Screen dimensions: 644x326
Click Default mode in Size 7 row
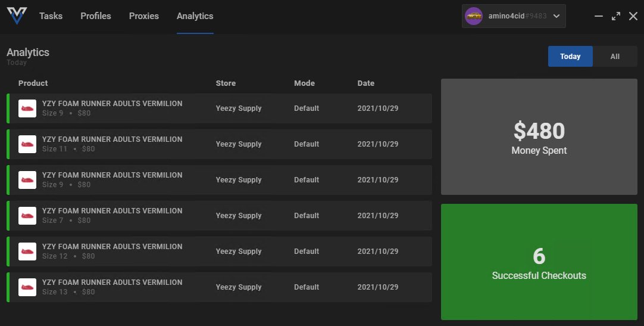coord(307,216)
